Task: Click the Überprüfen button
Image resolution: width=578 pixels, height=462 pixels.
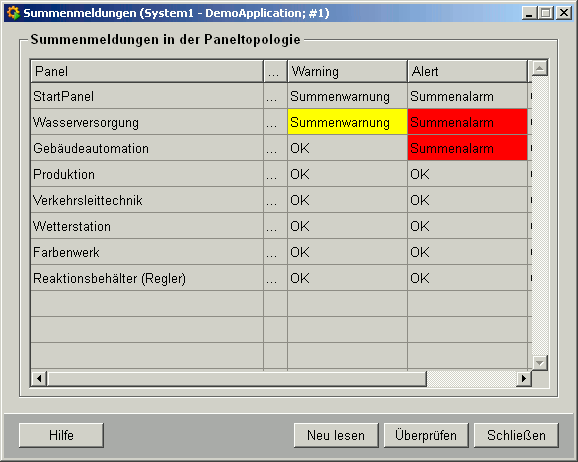Action: [426, 435]
